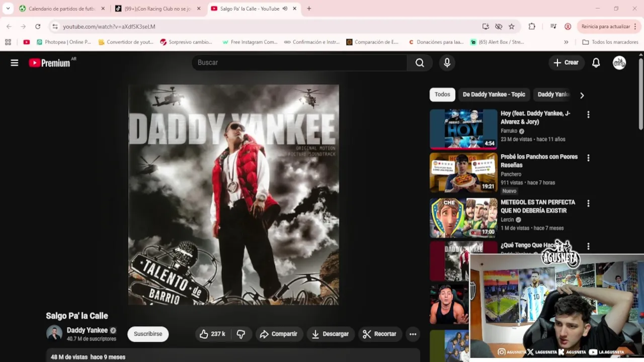Like the video with thumbs up

point(212,334)
